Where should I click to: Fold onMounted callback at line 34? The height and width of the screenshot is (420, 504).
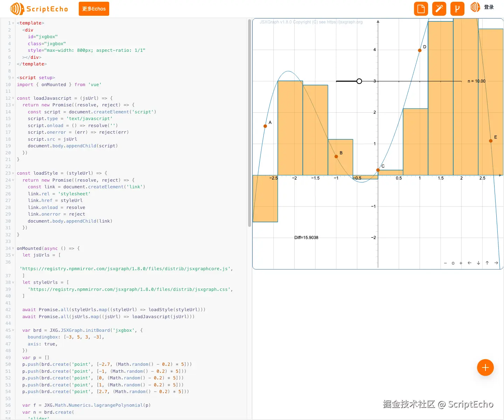pyautogui.click(x=13, y=248)
